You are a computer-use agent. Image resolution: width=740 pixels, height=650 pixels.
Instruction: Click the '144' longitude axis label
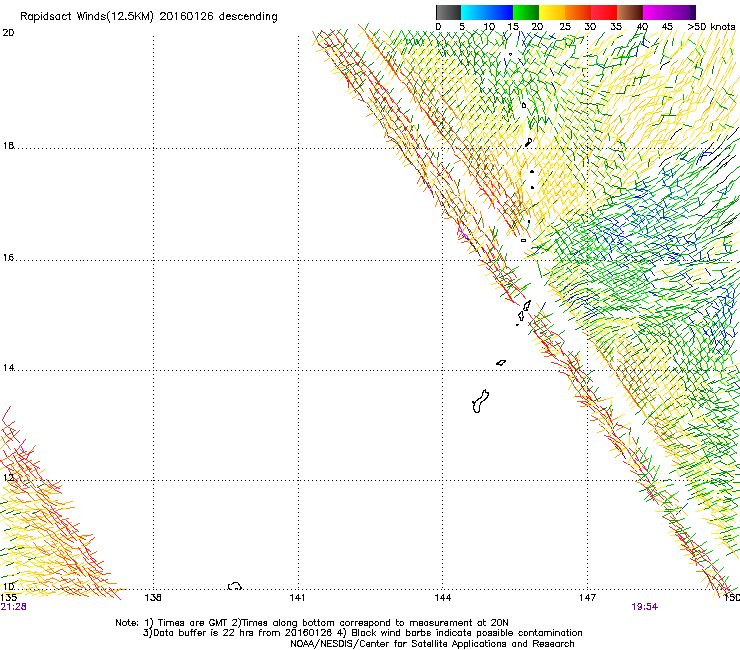[442, 598]
